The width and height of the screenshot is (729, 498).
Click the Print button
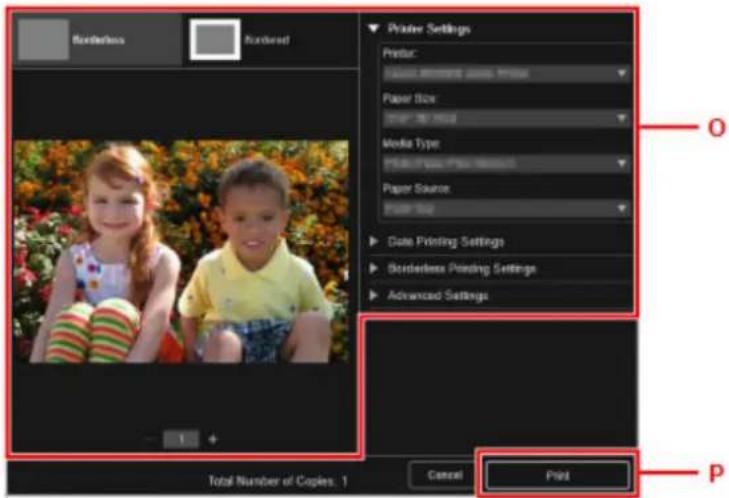(557, 476)
